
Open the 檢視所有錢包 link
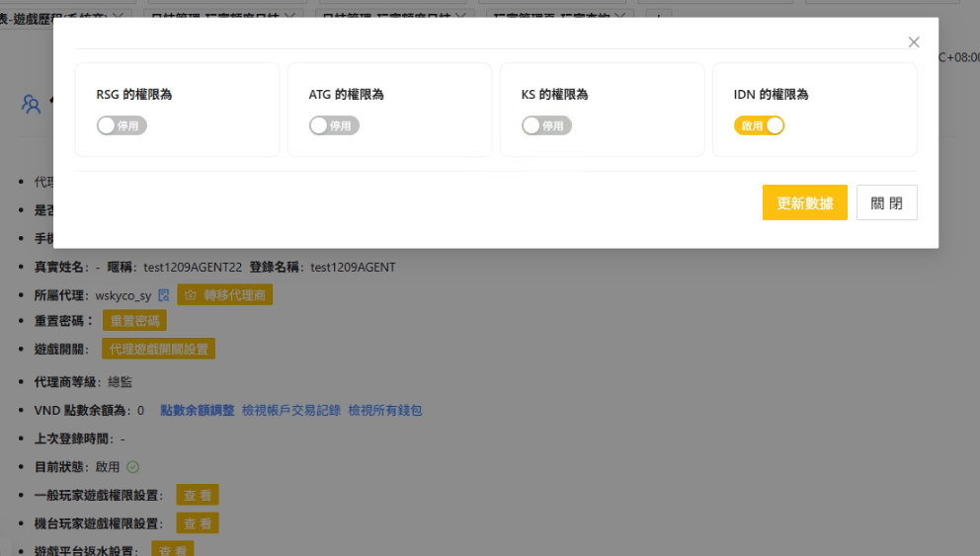click(x=385, y=410)
